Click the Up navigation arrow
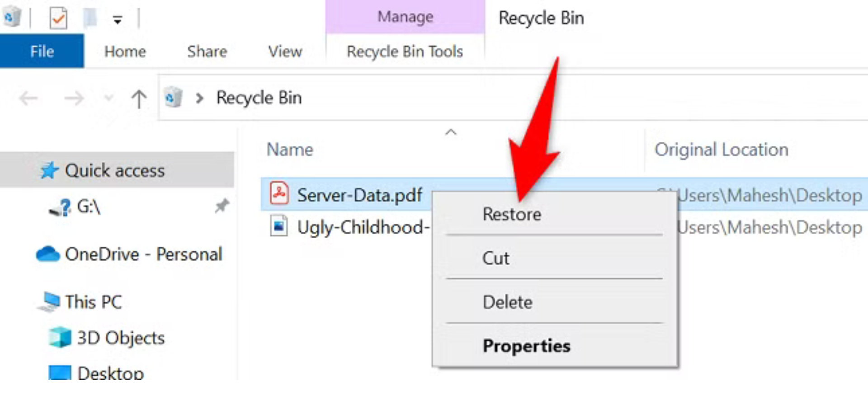This screenshot has width=868, height=418. click(139, 98)
